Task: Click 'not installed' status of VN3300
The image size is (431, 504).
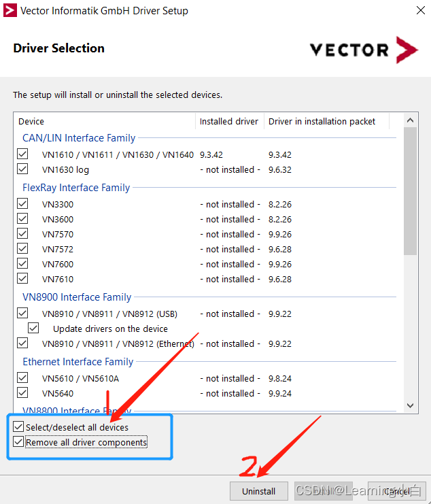Action: click(230, 205)
